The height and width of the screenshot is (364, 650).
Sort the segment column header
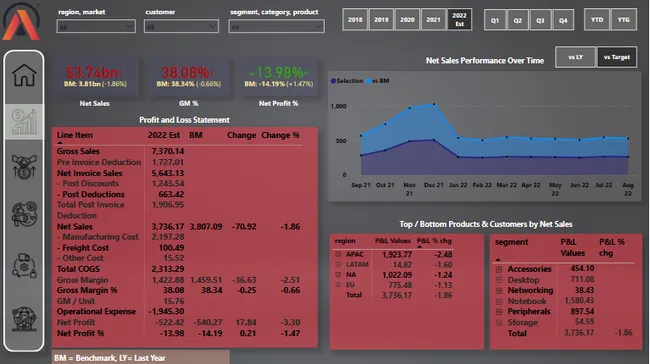(x=512, y=242)
